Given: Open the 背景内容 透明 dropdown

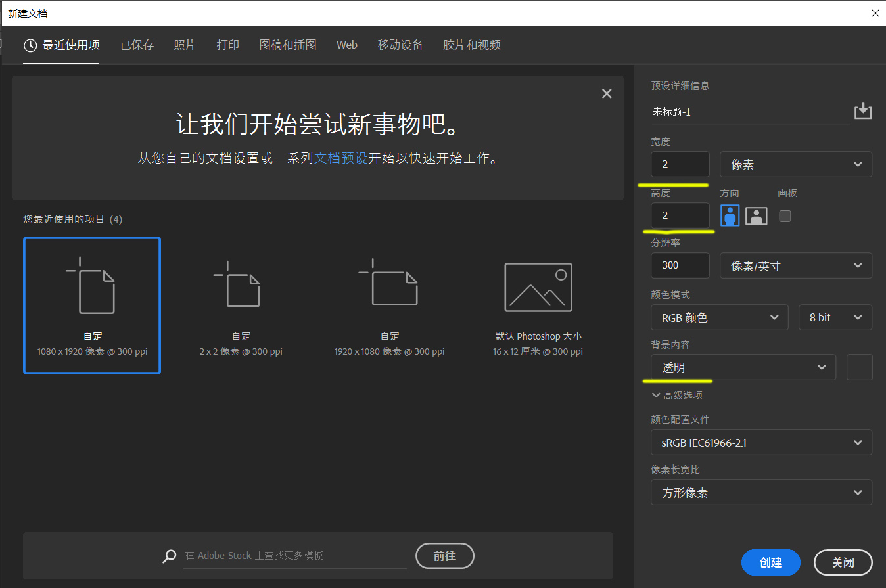Looking at the screenshot, I should tap(742, 367).
